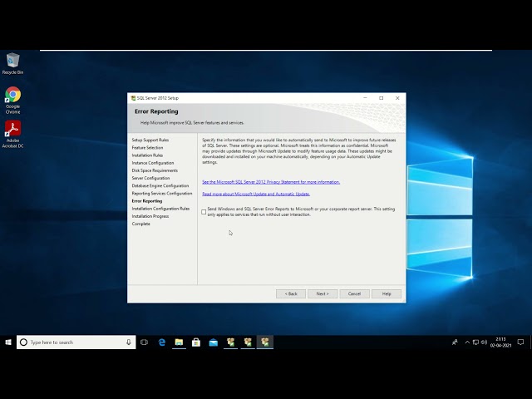Click the microphone icon in search box
532x399 pixels.
[129, 342]
